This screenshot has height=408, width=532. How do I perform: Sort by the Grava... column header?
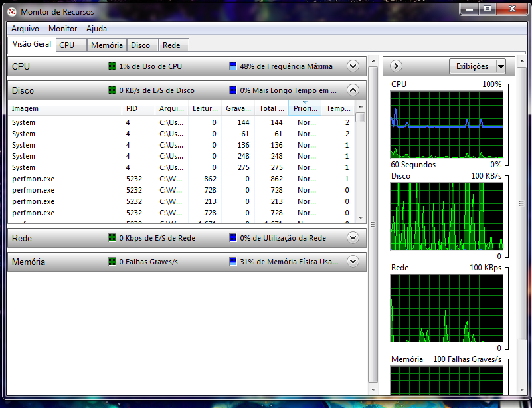(x=238, y=108)
